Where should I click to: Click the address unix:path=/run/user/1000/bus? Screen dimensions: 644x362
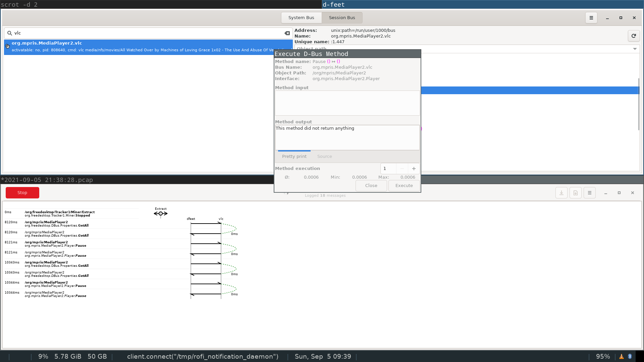click(363, 31)
